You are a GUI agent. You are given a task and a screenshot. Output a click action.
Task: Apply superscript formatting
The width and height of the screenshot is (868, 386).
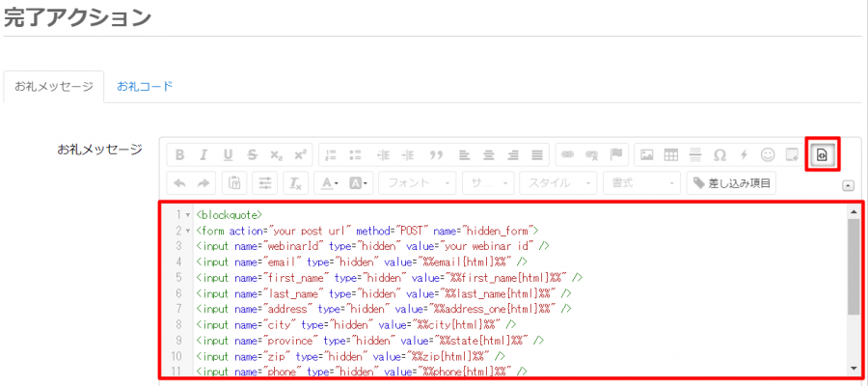300,155
